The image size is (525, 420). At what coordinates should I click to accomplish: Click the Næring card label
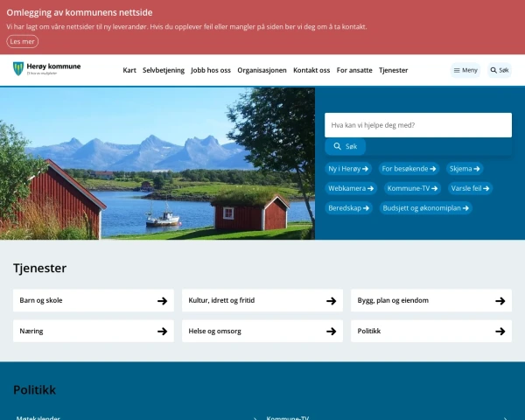pos(31,332)
